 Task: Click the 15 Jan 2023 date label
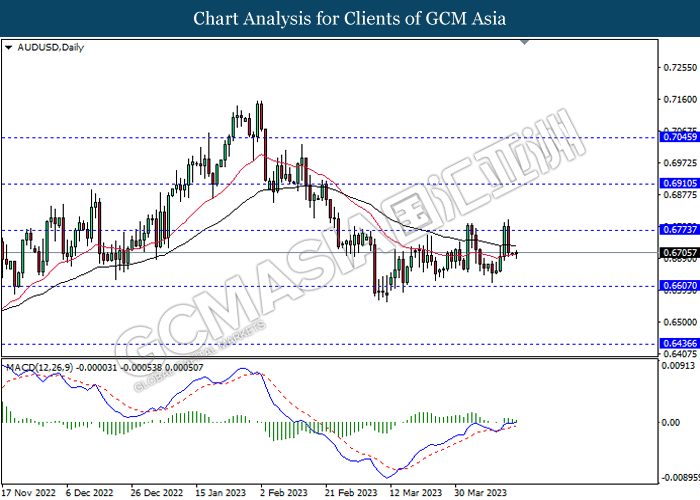(x=221, y=493)
